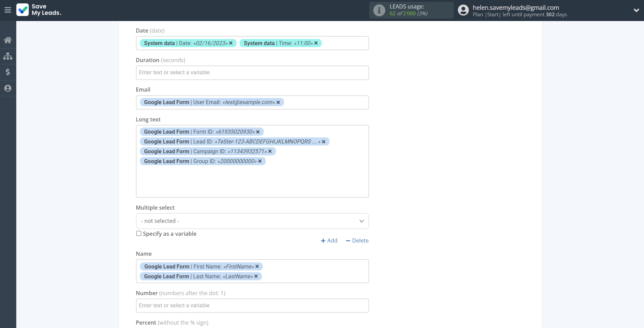The height and width of the screenshot is (328, 644).
Task: Remove the System data Date tag
Action: point(231,43)
